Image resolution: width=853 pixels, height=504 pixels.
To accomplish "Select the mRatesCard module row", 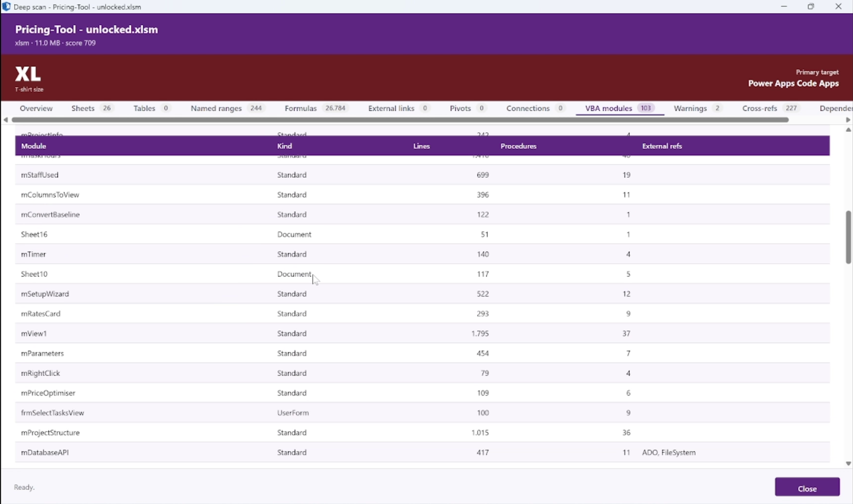I will [422, 314].
